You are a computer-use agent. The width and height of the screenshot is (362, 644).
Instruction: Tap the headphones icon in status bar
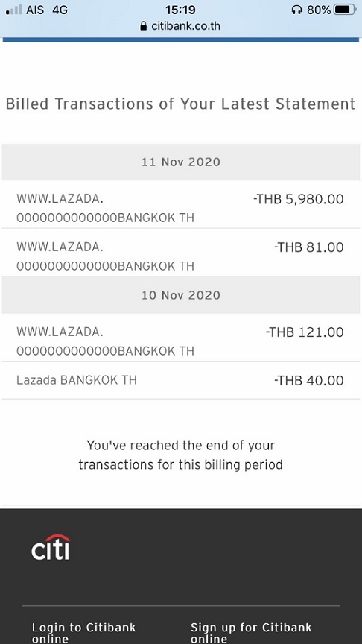pos(296,10)
